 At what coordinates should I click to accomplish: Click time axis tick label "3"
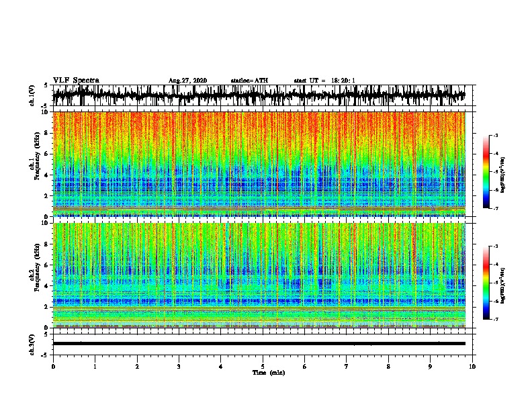pos(179,367)
